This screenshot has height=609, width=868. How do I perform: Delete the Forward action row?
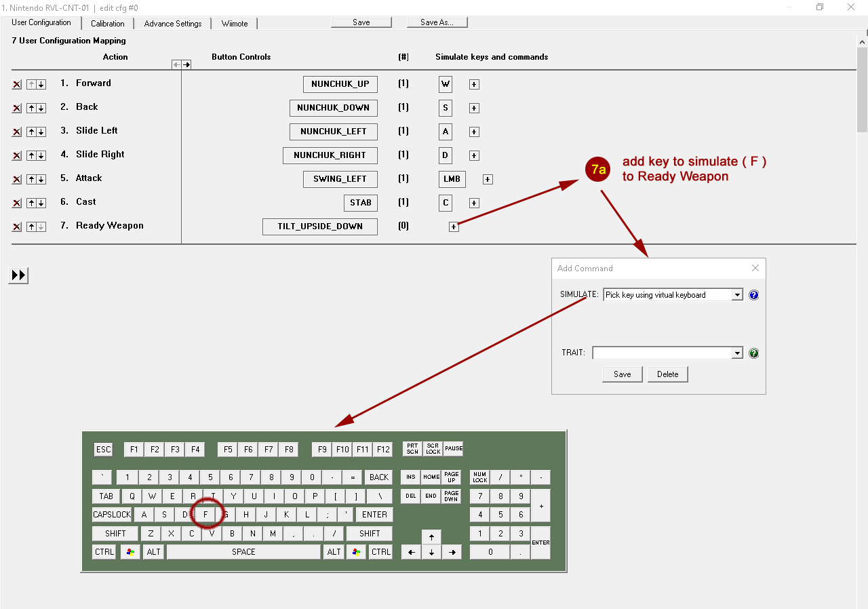[x=17, y=85]
